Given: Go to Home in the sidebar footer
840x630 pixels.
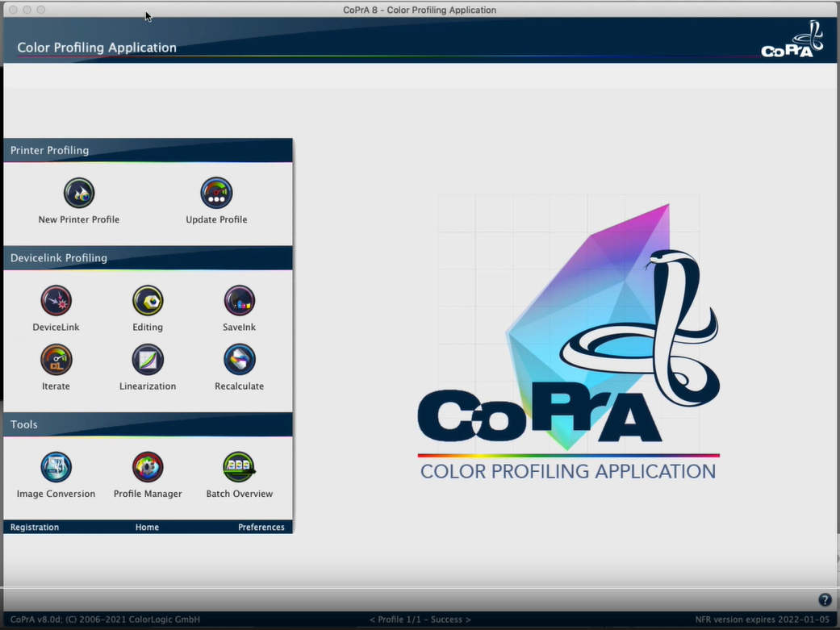Looking at the screenshot, I should click(x=147, y=527).
